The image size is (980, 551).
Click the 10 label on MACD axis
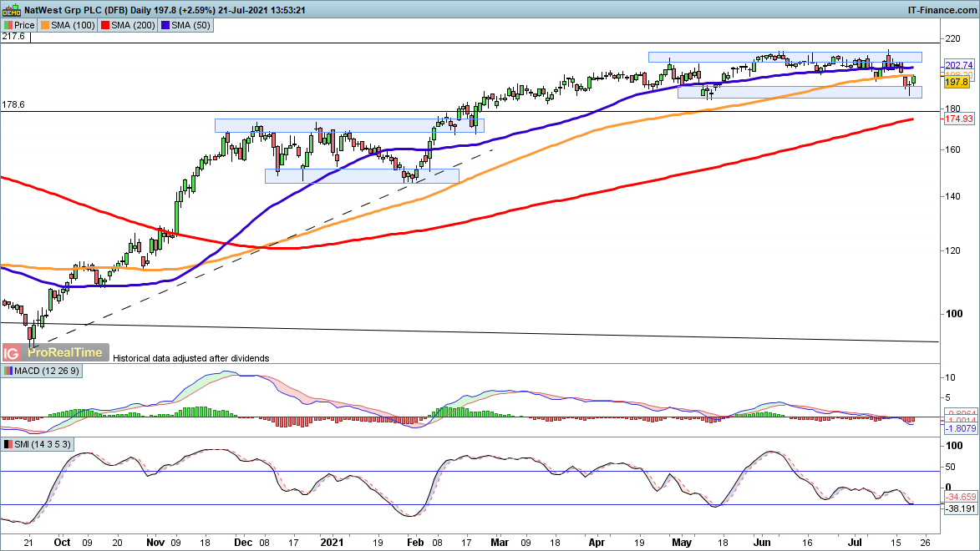(950, 377)
